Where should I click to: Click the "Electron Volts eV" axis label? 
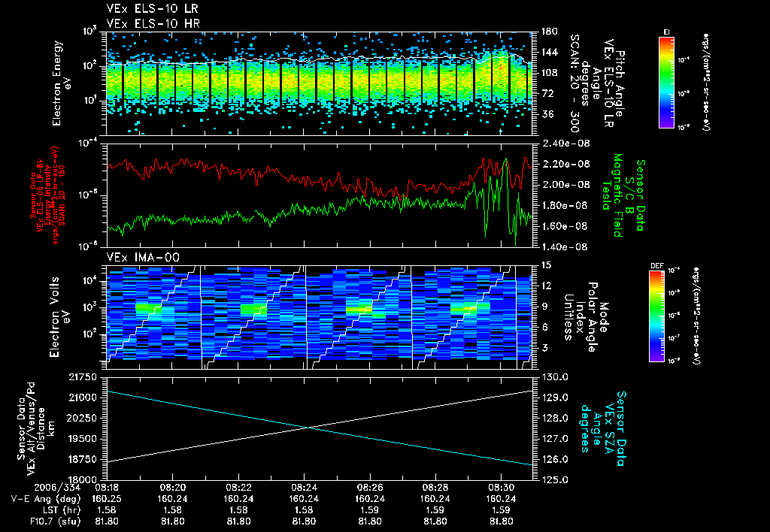pyautogui.click(x=59, y=317)
